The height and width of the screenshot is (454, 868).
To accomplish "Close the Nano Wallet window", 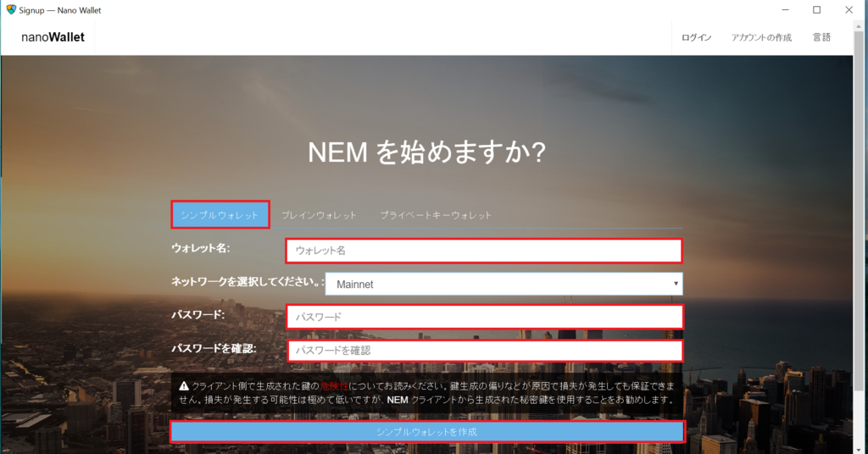I will 849,10.
